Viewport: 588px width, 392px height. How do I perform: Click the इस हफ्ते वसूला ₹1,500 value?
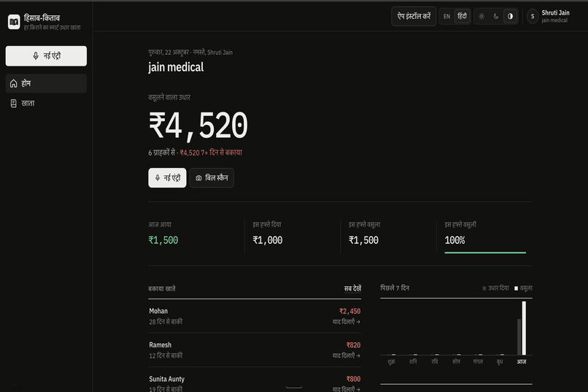(363, 240)
